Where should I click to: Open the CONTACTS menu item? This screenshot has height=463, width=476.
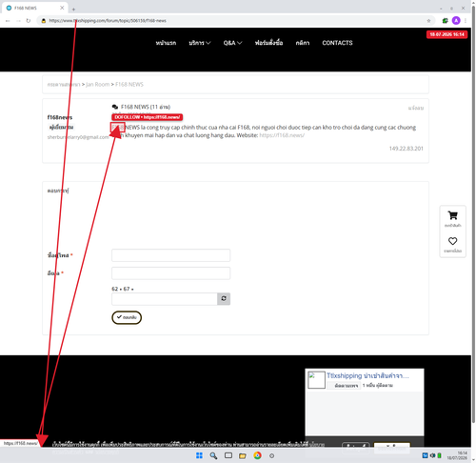coord(337,43)
